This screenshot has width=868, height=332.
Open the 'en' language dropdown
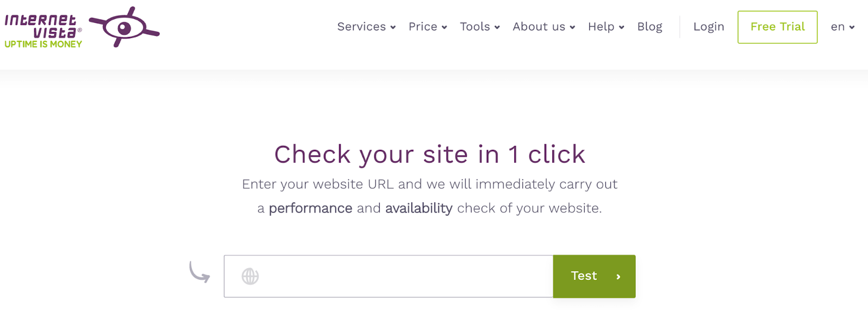[837, 27]
